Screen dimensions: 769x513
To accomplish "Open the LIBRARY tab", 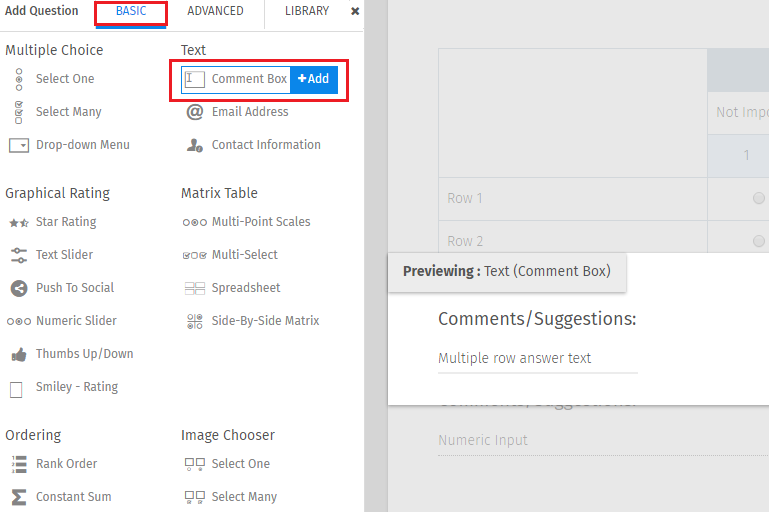I will [x=307, y=11].
